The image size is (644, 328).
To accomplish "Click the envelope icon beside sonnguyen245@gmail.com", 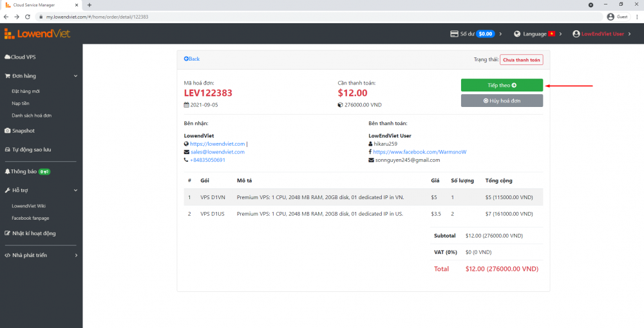I will pyautogui.click(x=372, y=160).
